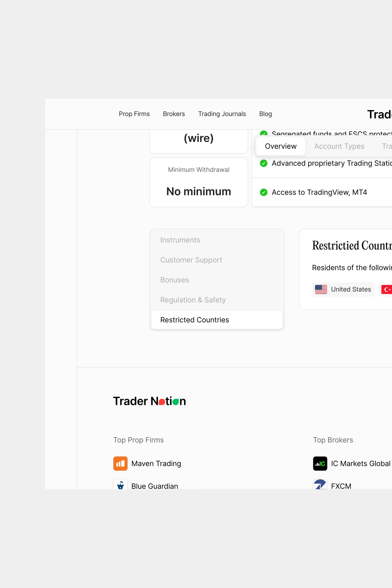Select the Bonuses section
Image resolution: width=392 pixels, height=588 pixels.
click(175, 280)
